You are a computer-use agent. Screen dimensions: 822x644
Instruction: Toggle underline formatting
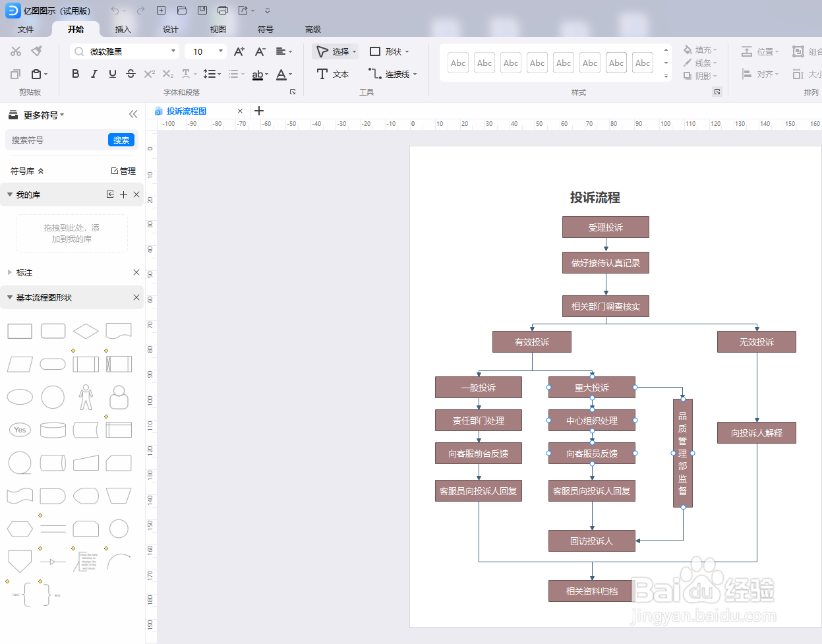(x=113, y=74)
